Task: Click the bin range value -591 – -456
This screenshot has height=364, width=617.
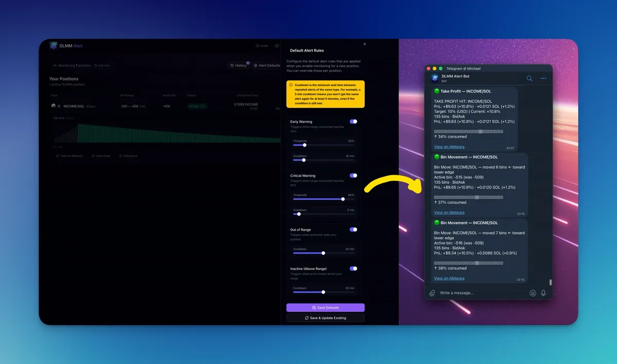Action: (x=130, y=106)
